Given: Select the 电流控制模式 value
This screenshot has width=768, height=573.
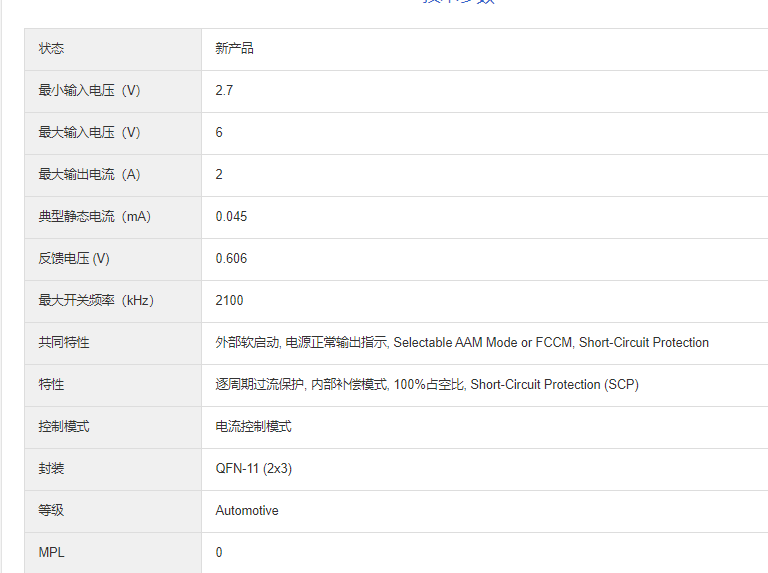Looking at the screenshot, I should click(253, 426).
